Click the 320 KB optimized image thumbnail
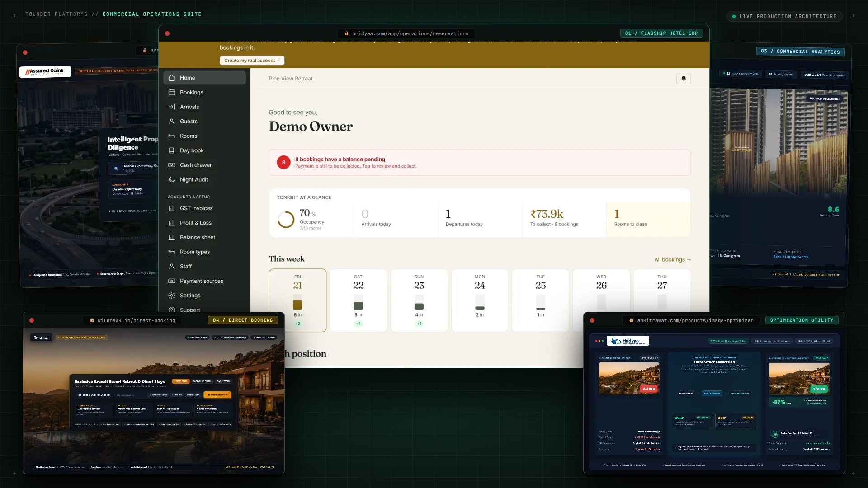Viewport: 868px width, 488px height. pos(799,379)
